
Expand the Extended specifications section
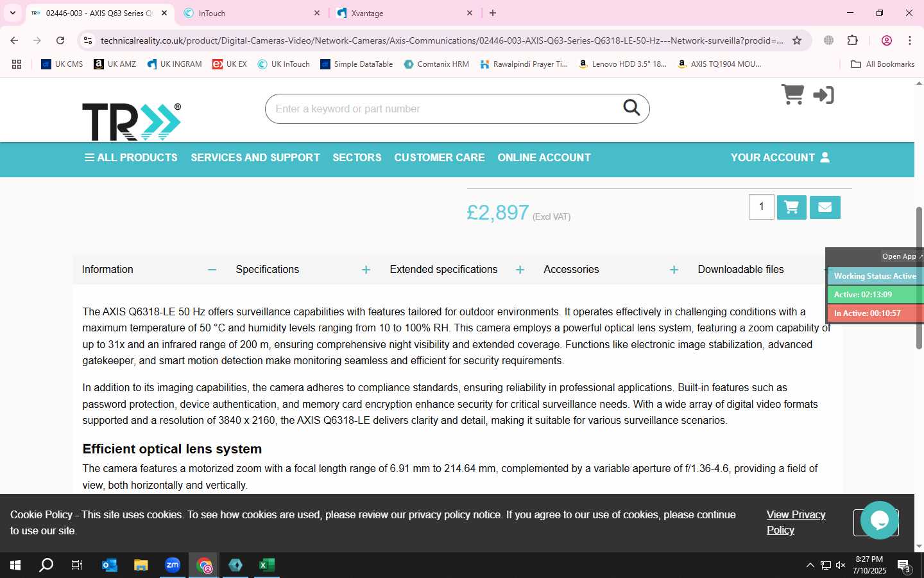520,270
